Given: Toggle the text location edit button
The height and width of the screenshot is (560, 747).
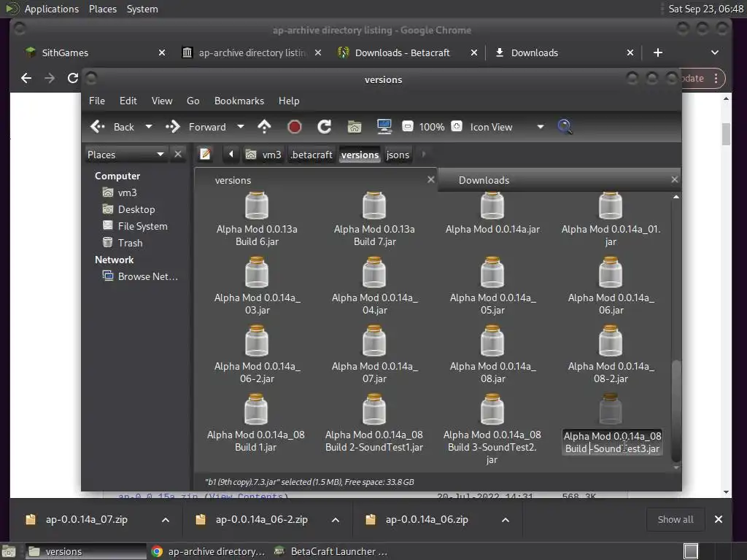Looking at the screenshot, I should tap(205, 155).
